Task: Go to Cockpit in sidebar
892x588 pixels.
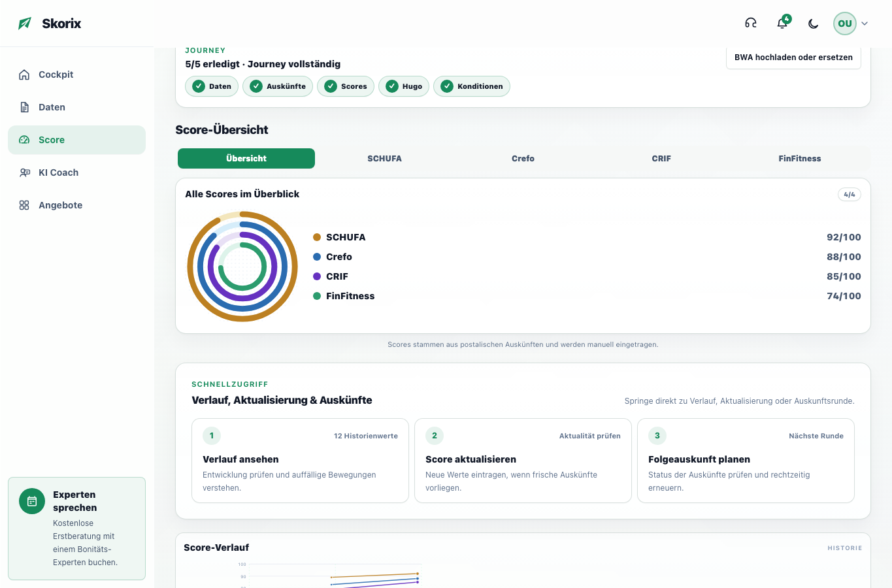Action: coord(76,74)
